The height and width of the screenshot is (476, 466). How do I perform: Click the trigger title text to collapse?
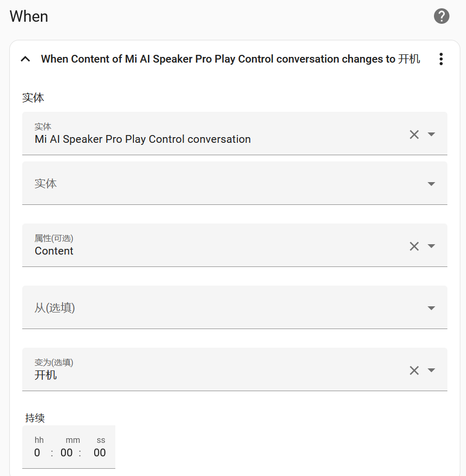(231, 59)
